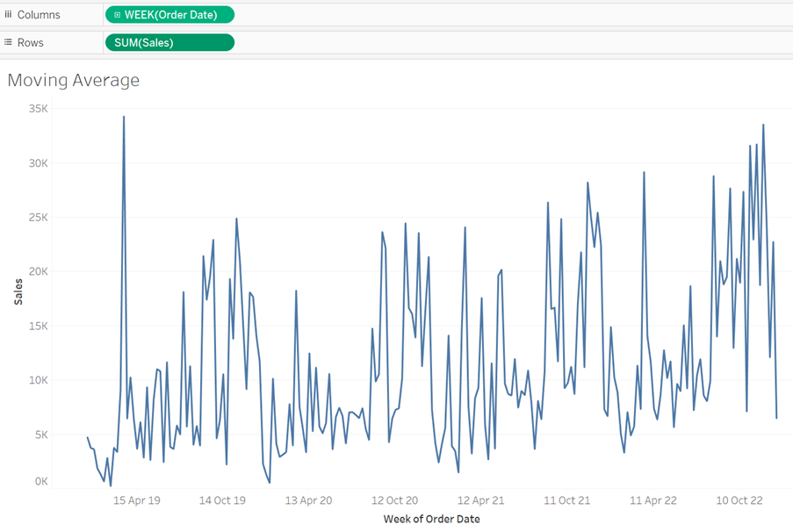Click the vertical Sales axis label
Image resolution: width=793 pixels, height=532 pixels.
pyautogui.click(x=19, y=294)
